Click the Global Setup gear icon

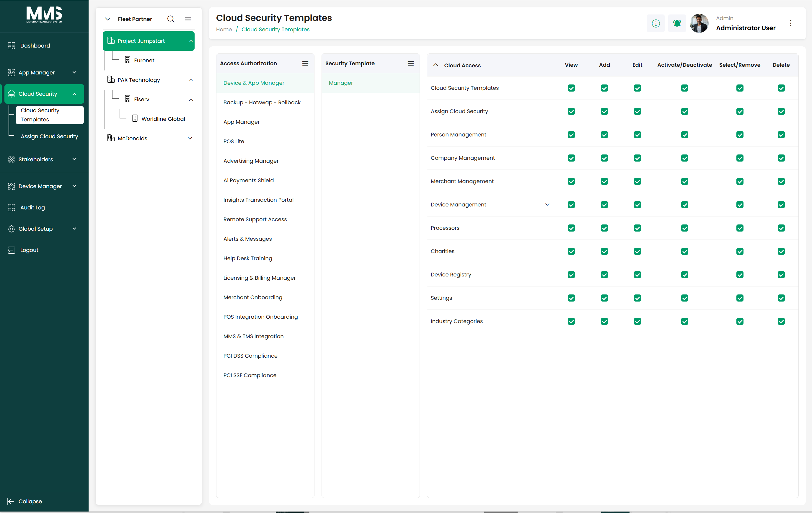12,229
